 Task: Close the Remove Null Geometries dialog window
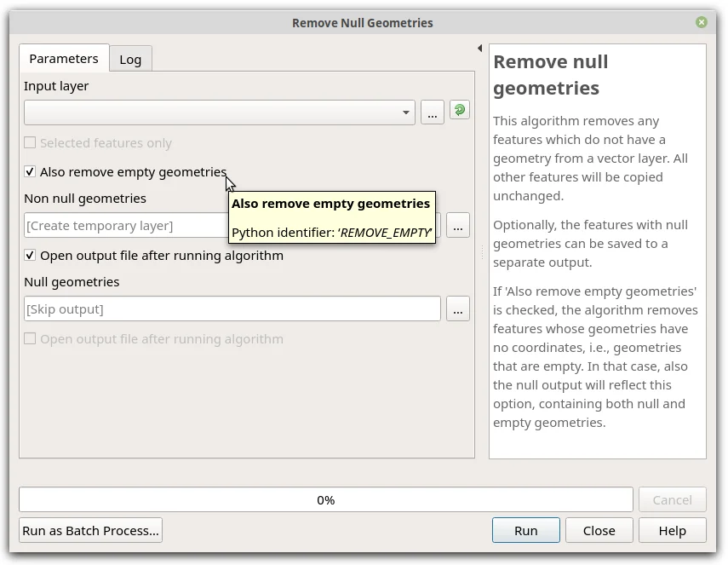click(701, 23)
